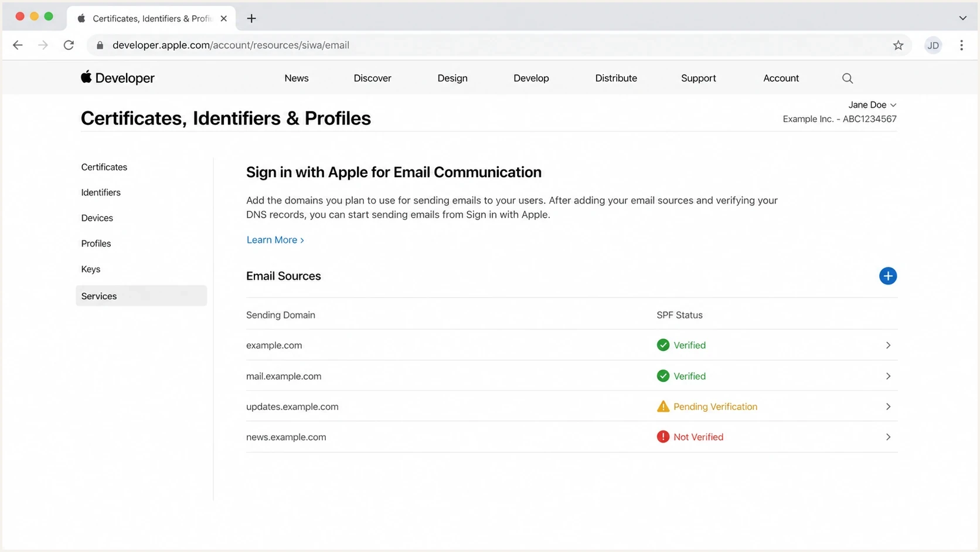
Task: Open the search magnifier in Developer nav
Action: click(x=848, y=78)
